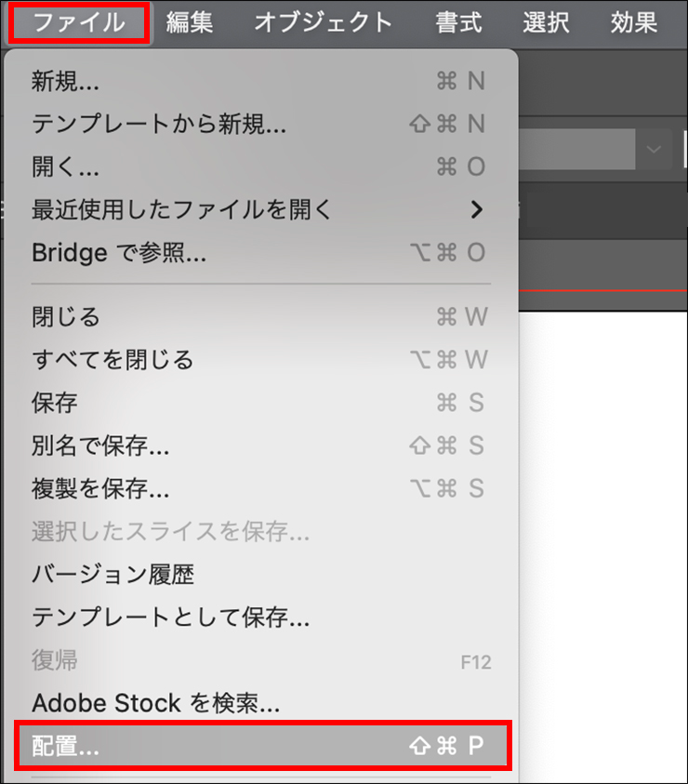
Task: Open the オブジェクト menu
Action: click(x=323, y=22)
